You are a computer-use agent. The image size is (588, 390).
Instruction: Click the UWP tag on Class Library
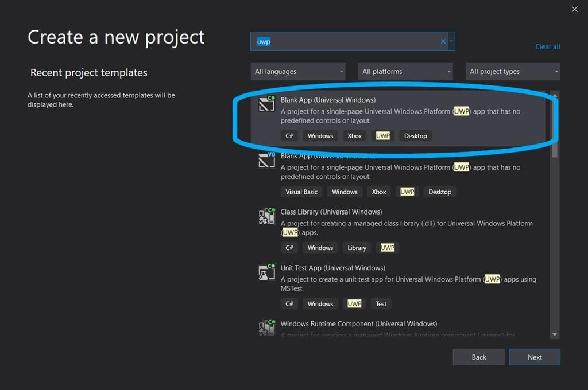[x=388, y=248]
